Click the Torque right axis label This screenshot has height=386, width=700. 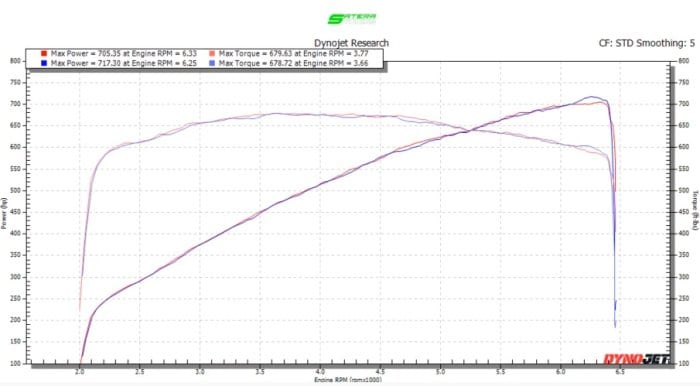pyautogui.click(x=695, y=210)
